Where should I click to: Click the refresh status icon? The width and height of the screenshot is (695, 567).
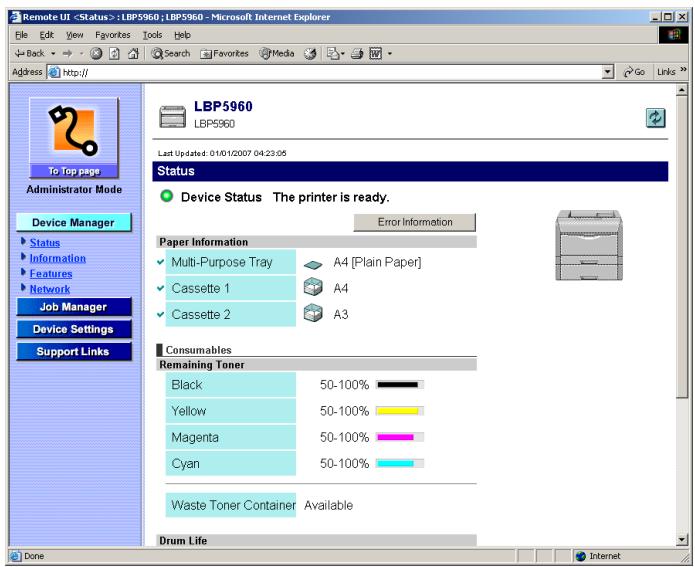(x=656, y=118)
